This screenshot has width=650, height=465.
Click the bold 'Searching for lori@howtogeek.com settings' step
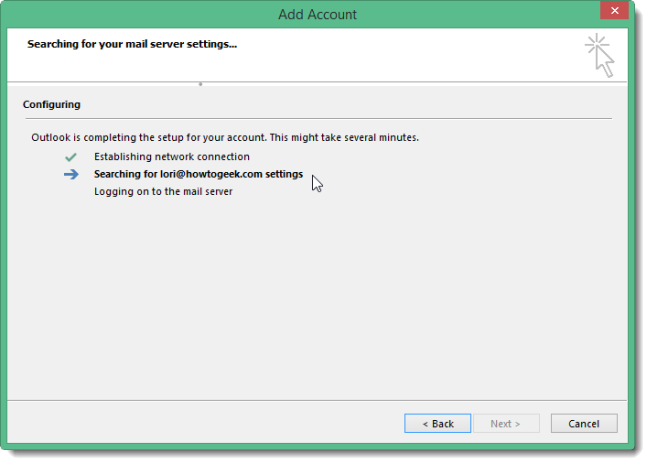coord(198,174)
